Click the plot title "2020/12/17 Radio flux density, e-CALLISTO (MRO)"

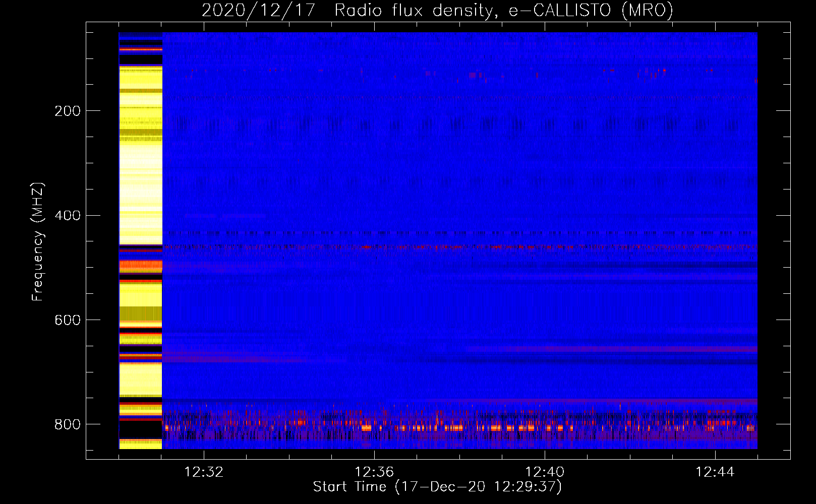[x=437, y=10]
